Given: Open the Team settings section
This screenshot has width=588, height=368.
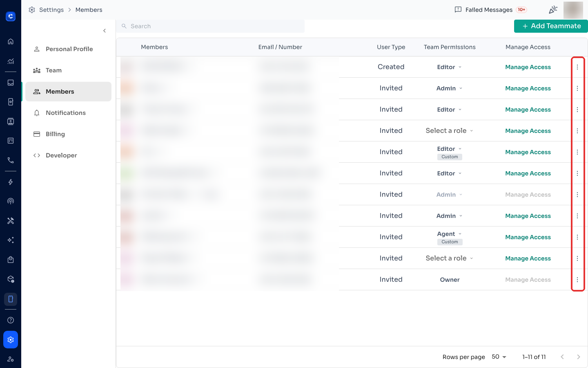Looking at the screenshot, I should (68, 70).
